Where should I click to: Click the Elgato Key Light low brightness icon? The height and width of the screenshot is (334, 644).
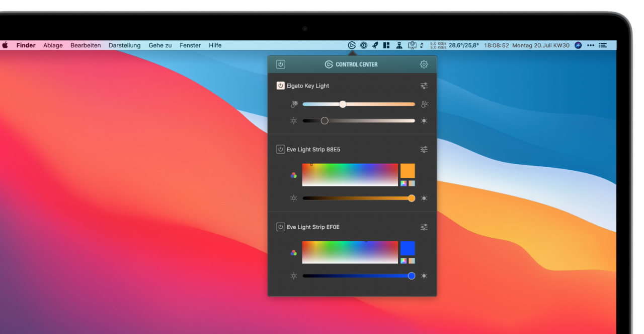point(294,121)
